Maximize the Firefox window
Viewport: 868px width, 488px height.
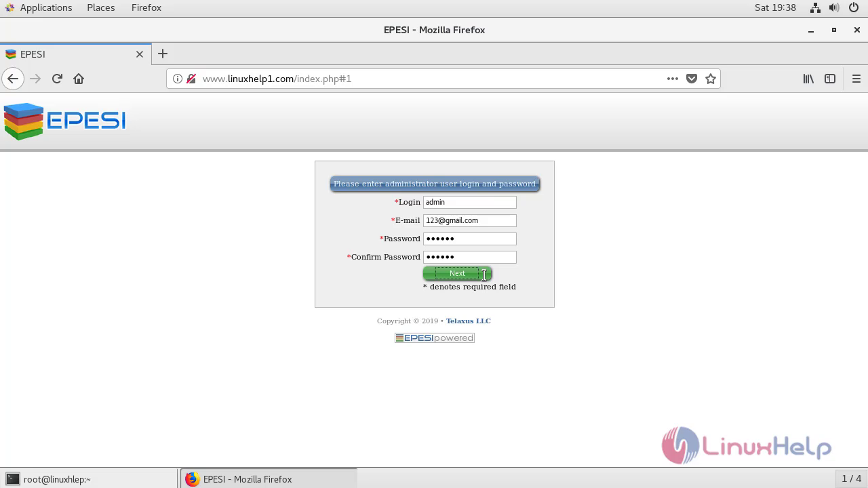(834, 30)
